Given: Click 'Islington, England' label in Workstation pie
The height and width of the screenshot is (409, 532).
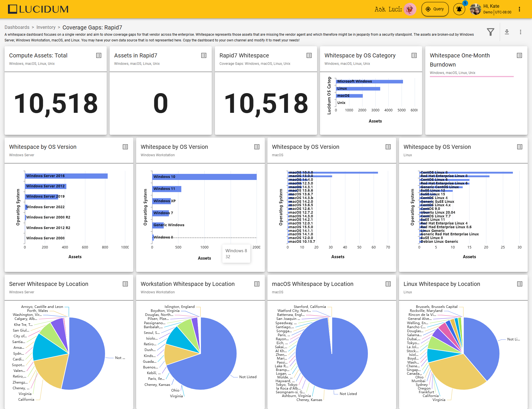Looking at the screenshot, I should point(180,307).
